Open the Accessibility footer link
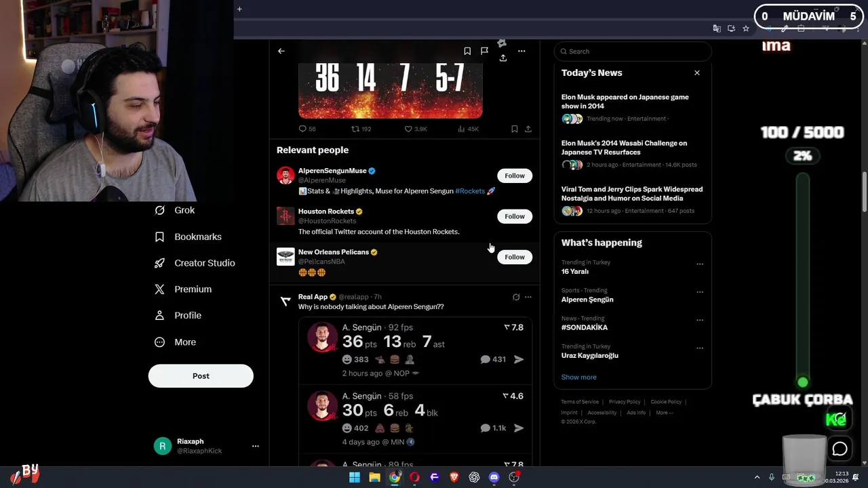 tap(602, 413)
